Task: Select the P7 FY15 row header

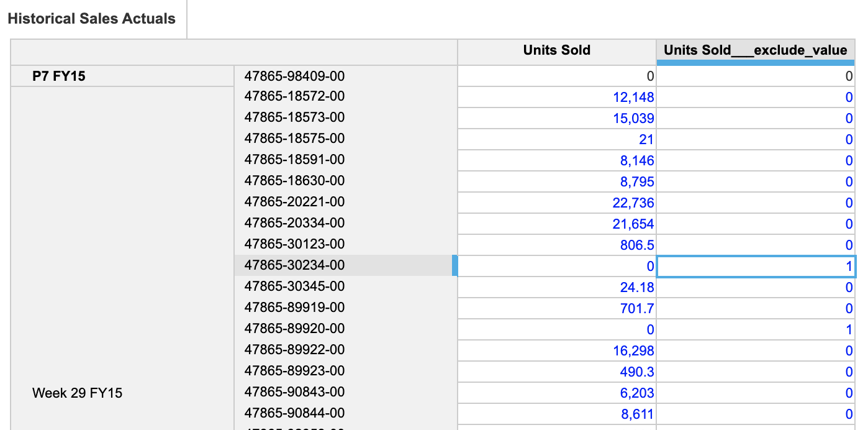Action: (122, 76)
